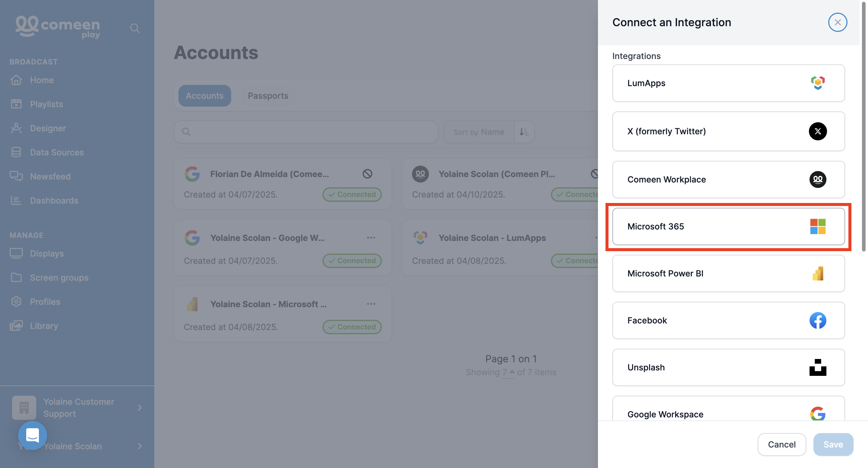This screenshot has height=468, width=868.
Task: Click the accounts search field
Action: pos(306,132)
